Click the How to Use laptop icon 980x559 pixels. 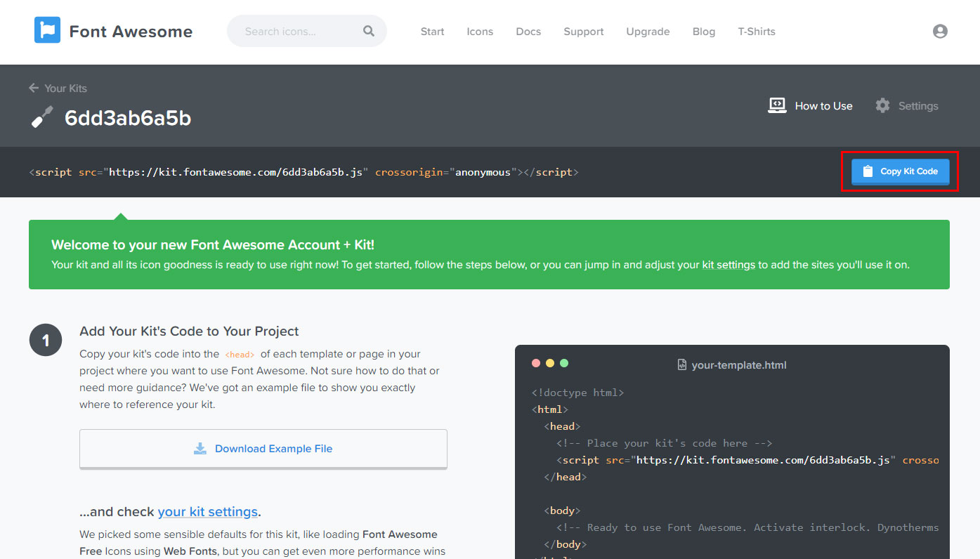[777, 106]
